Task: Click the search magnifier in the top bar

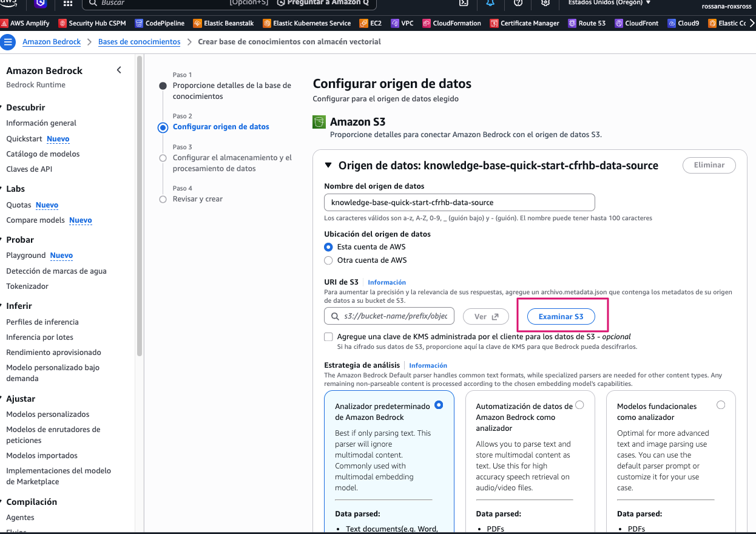Action: pyautogui.click(x=92, y=3)
